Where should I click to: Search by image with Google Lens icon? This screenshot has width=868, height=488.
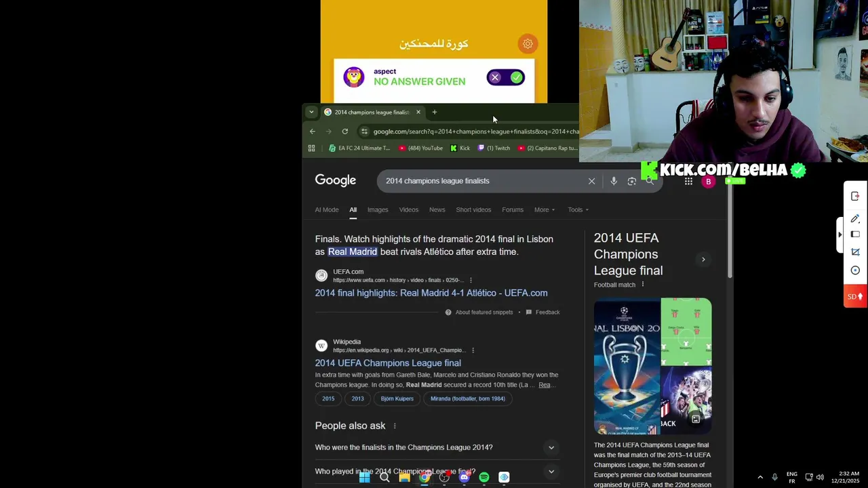pos(631,181)
